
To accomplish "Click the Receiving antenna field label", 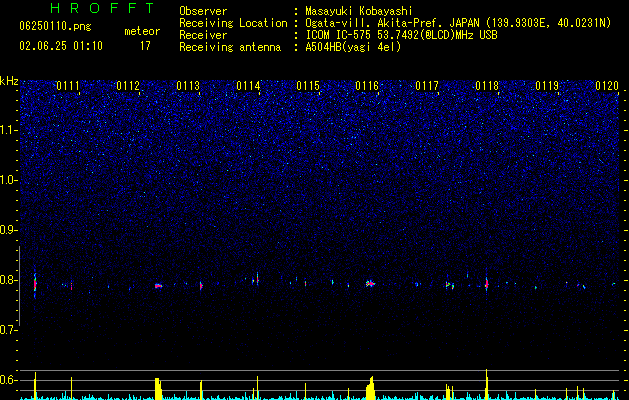I will (x=230, y=47).
